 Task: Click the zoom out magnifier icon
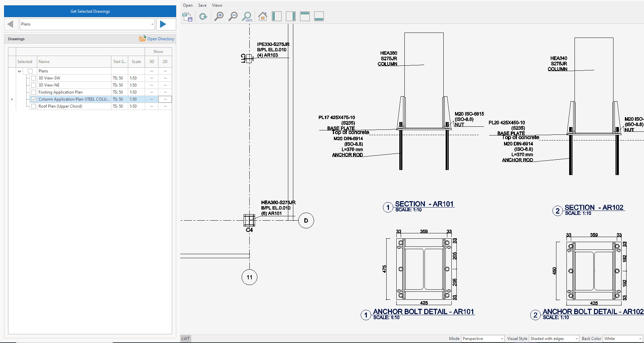pos(233,16)
